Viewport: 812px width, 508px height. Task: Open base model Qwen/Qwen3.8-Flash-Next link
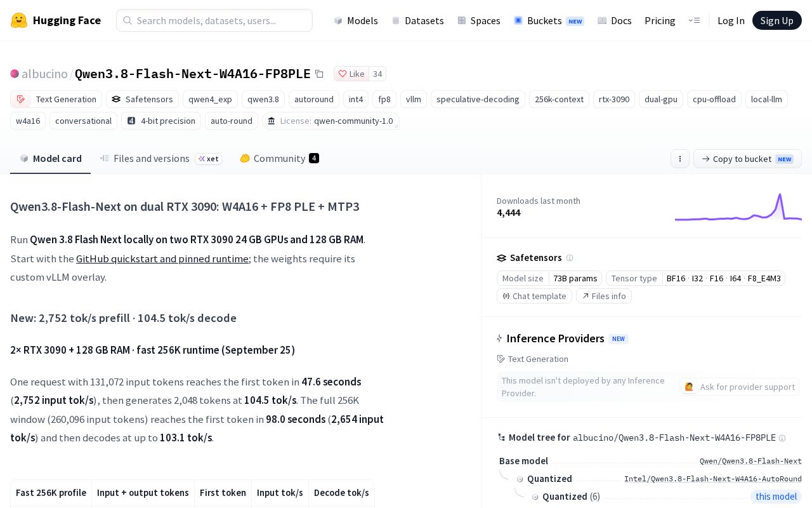(x=750, y=461)
